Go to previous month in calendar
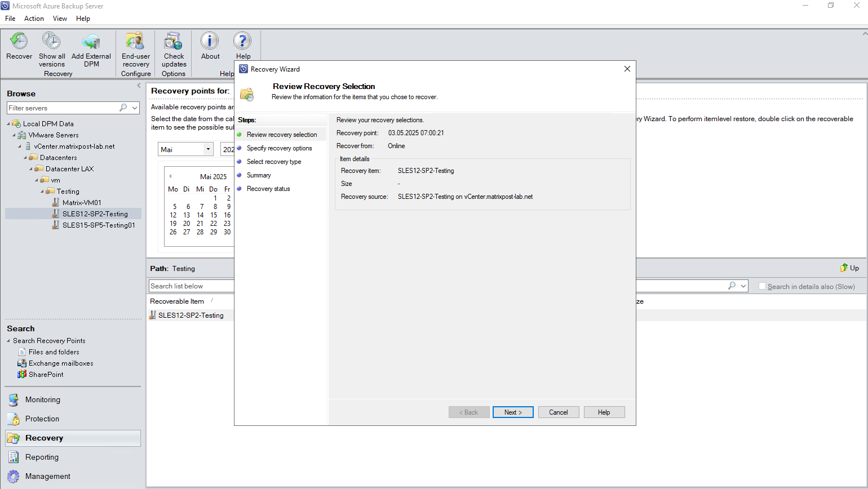This screenshot has width=868, height=489. click(170, 176)
